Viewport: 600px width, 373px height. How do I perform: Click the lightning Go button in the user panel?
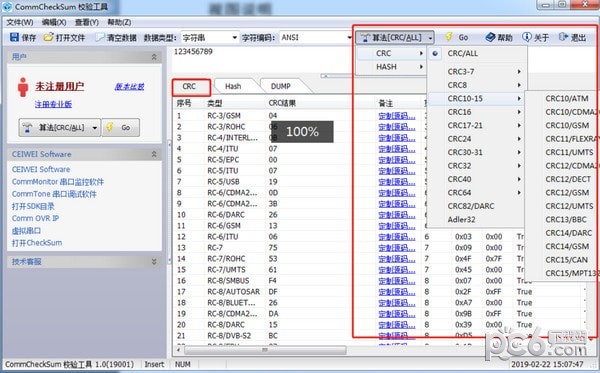tap(121, 127)
